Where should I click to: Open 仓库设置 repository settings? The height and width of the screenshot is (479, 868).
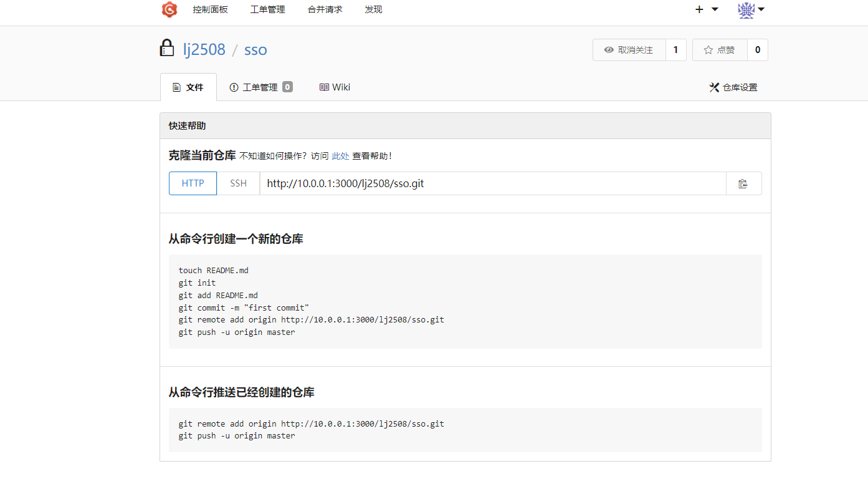pos(733,87)
